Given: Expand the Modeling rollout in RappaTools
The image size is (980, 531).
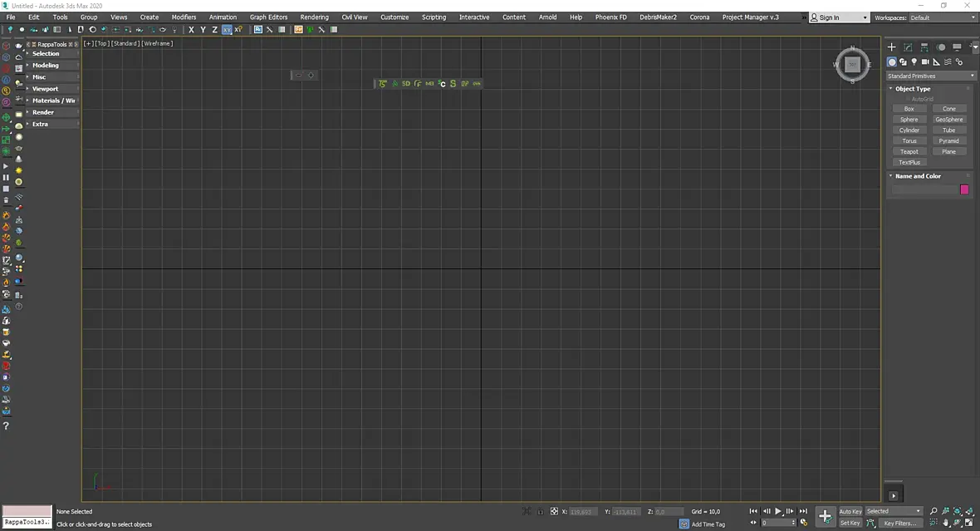Looking at the screenshot, I should (x=51, y=65).
